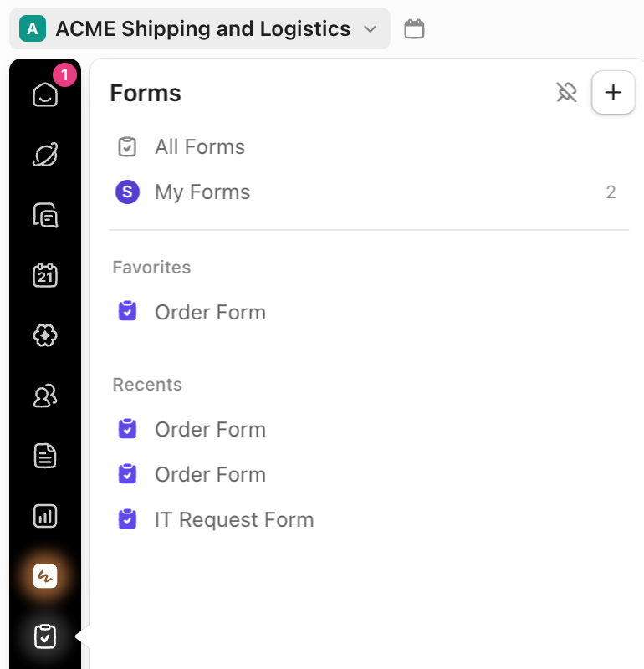The height and width of the screenshot is (669, 644).
Task: Open All Forms list
Action: (x=199, y=146)
